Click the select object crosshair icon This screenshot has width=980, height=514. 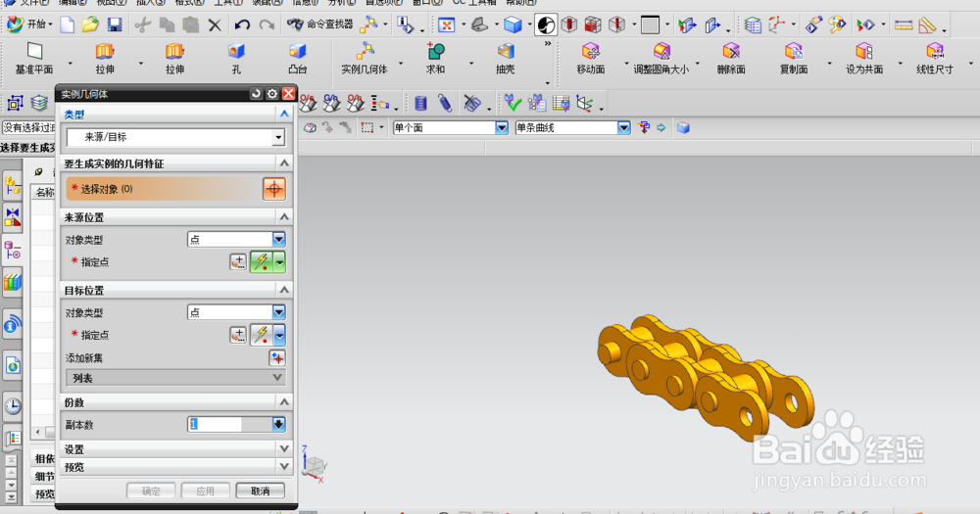click(274, 189)
